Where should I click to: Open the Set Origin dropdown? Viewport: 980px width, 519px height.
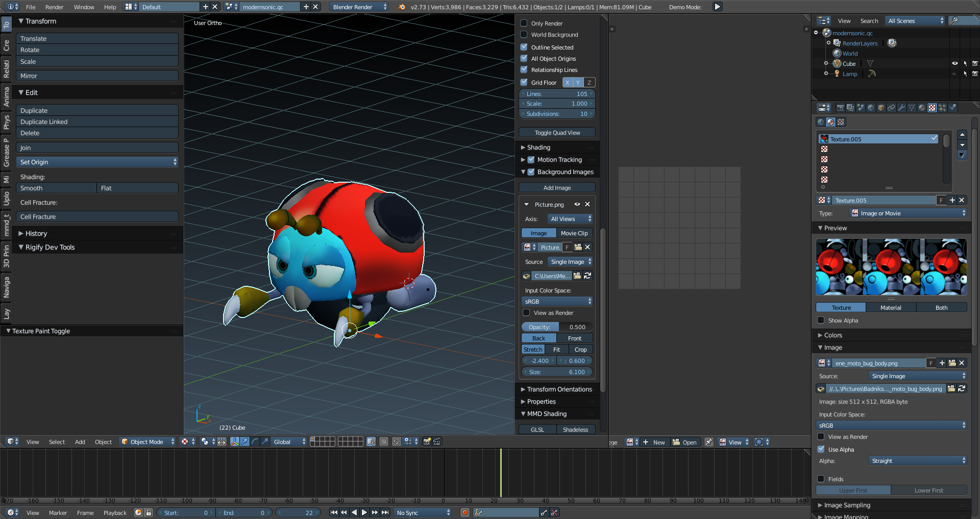tap(97, 162)
